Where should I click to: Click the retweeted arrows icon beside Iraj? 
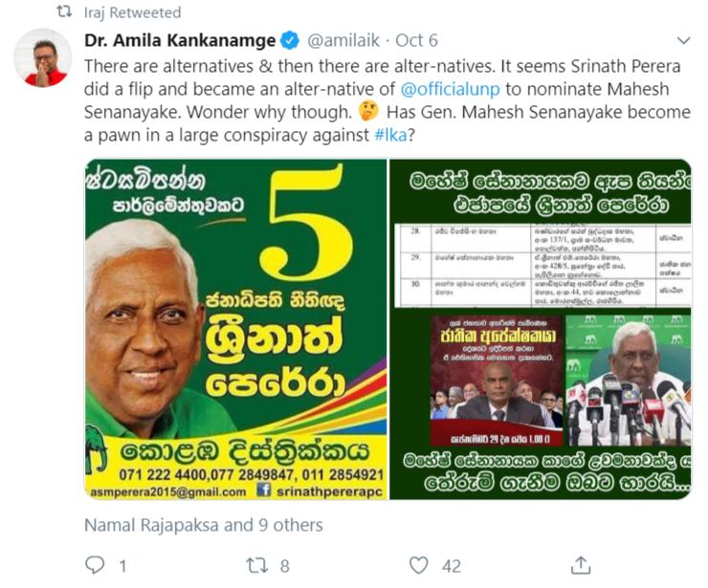(x=64, y=11)
